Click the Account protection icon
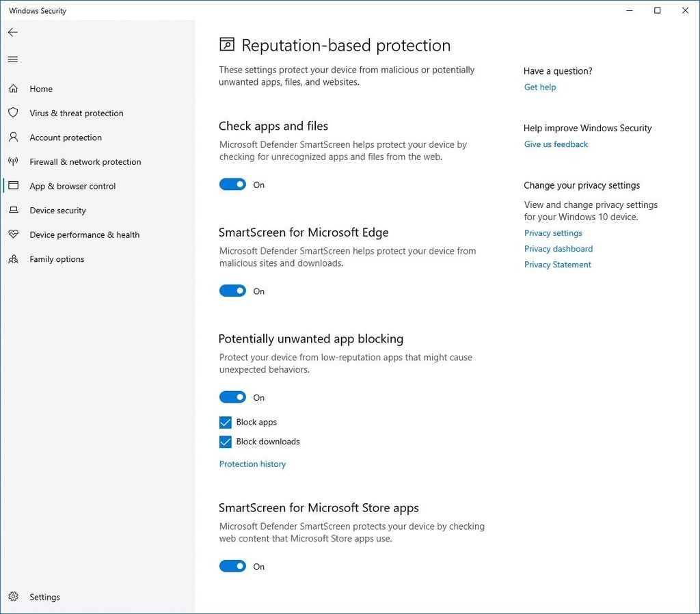 [x=13, y=137]
